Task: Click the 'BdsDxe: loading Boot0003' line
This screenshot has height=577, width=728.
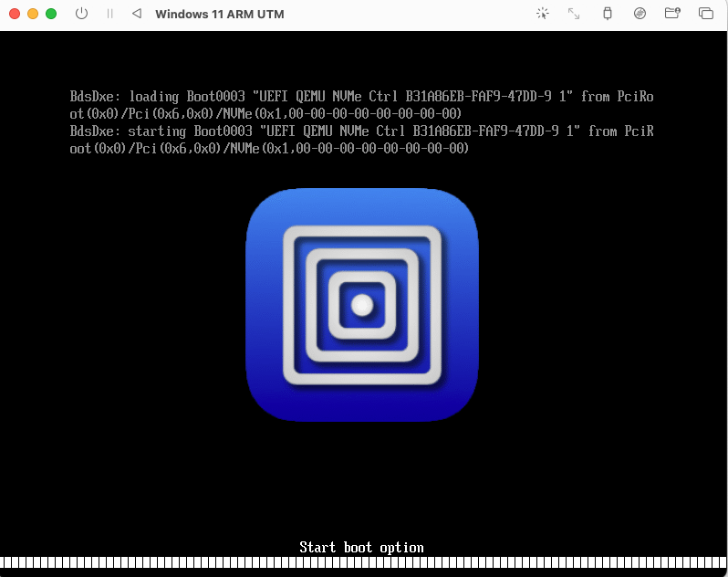Action: point(361,105)
